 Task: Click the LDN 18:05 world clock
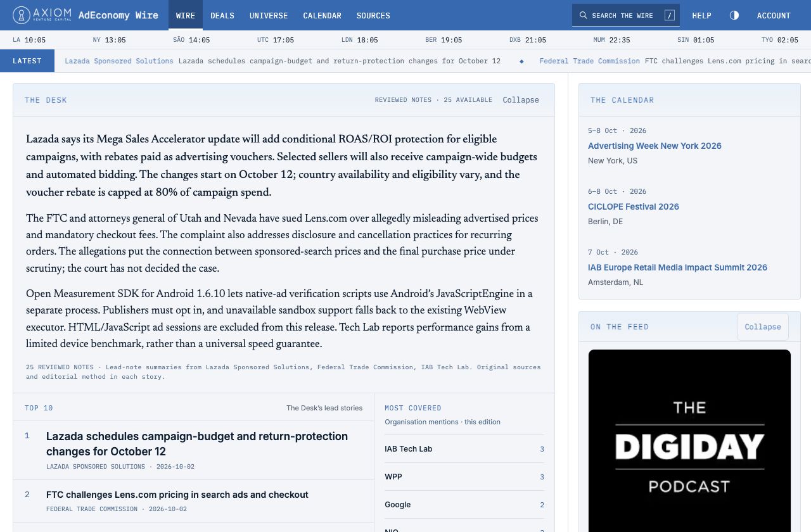pos(359,40)
